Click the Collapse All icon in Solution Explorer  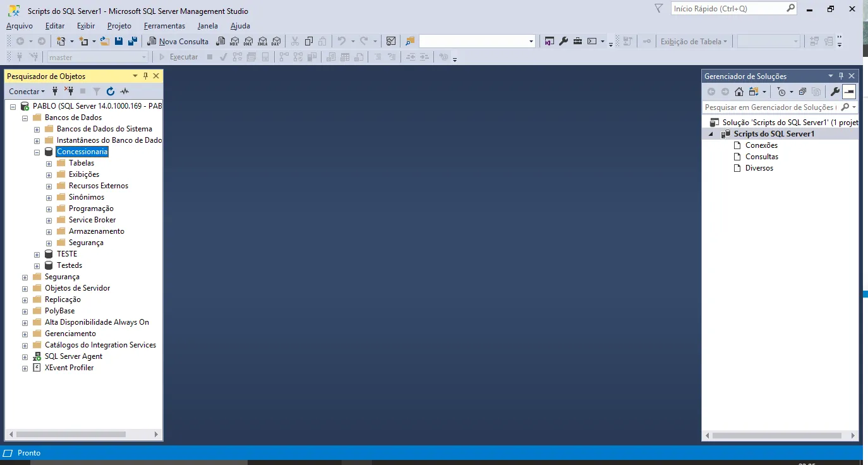coord(802,92)
